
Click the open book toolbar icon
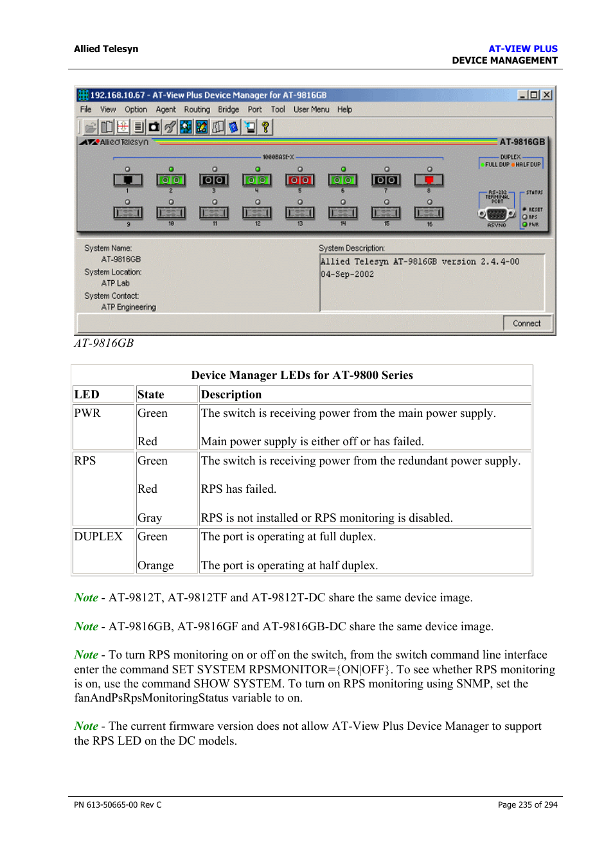(x=107, y=127)
